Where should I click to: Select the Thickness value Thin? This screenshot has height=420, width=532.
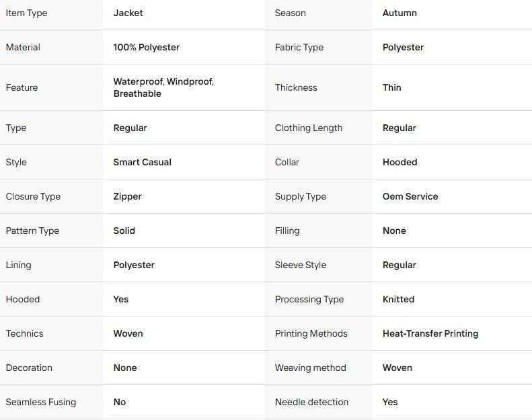(391, 87)
